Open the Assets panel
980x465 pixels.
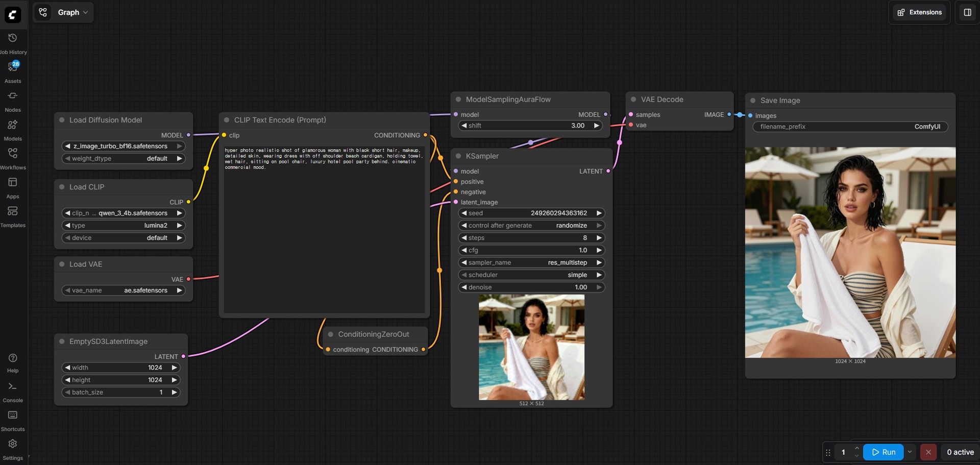point(13,67)
